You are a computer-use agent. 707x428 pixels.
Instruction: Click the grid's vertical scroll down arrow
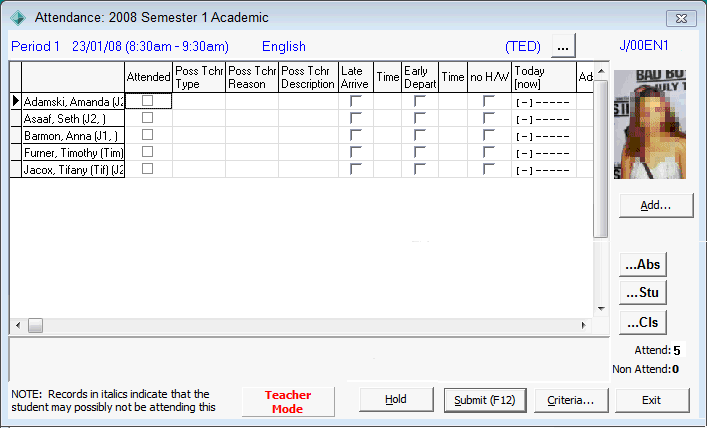coord(601,309)
